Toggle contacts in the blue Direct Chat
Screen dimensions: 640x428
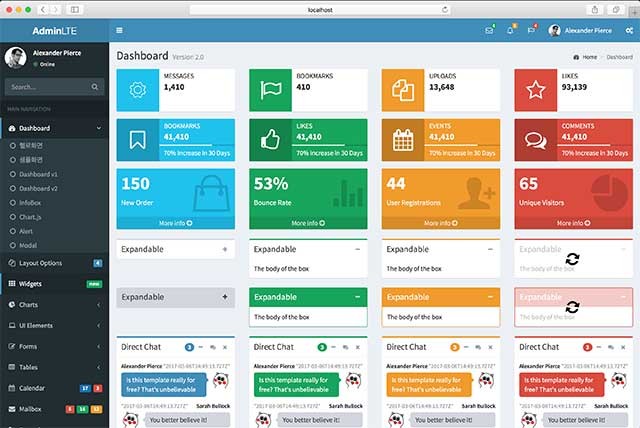point(213,347)
